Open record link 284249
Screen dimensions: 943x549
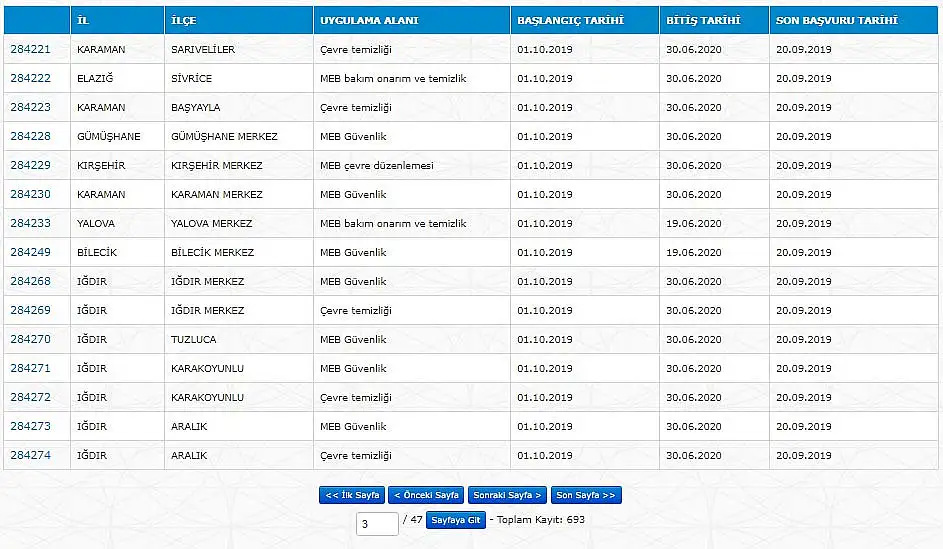tap(30, 252)
